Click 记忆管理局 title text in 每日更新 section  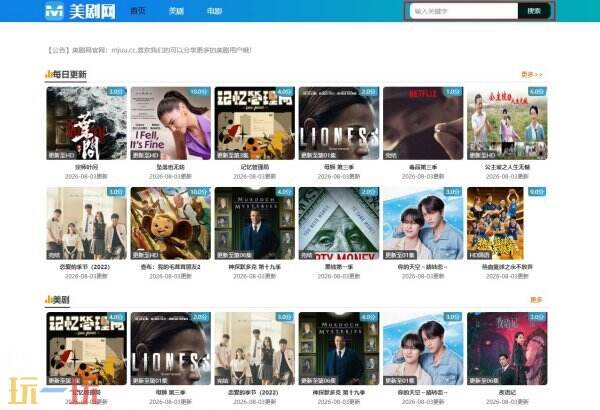tap(255, 167)
